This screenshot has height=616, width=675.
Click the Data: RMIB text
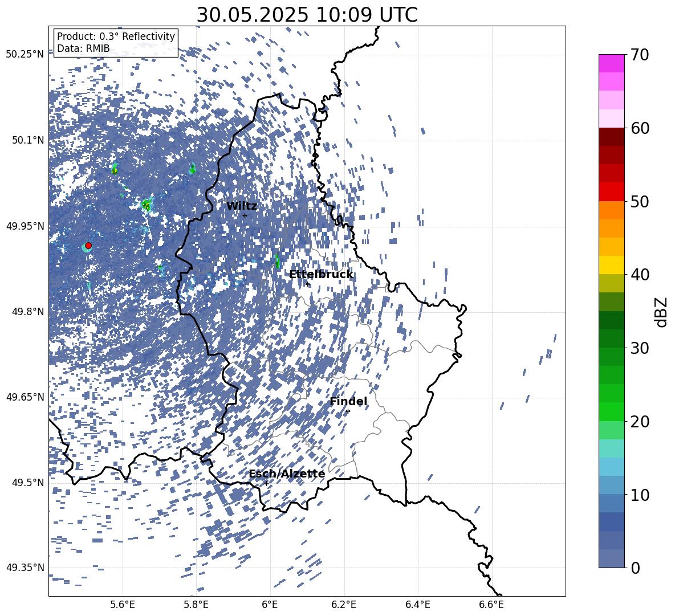(83, 48)
